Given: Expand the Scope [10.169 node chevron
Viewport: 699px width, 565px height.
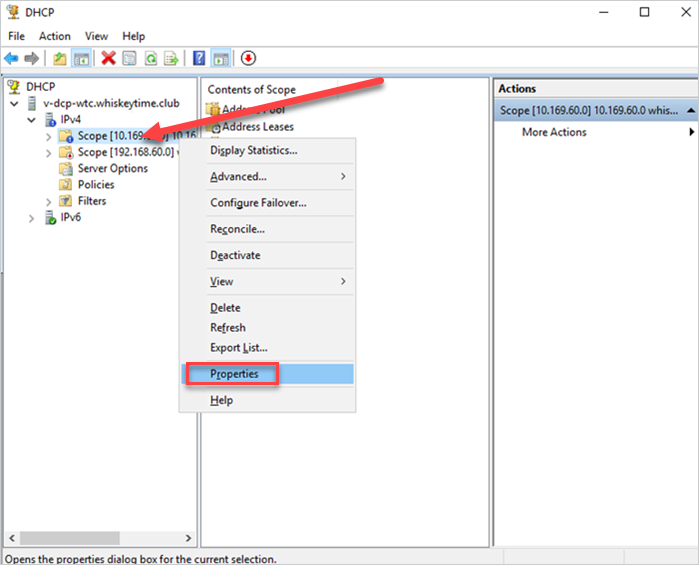Looking at the screenshot, I should [x=49, y=136].
